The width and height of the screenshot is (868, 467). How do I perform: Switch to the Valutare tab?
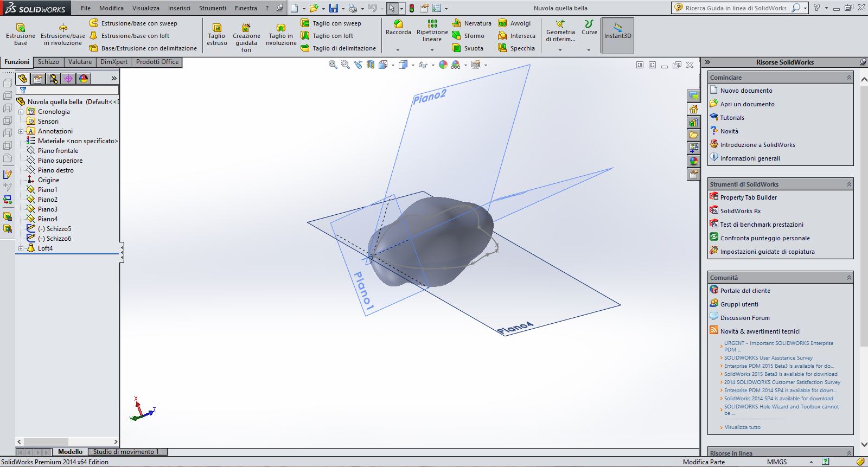click(80, 62)
